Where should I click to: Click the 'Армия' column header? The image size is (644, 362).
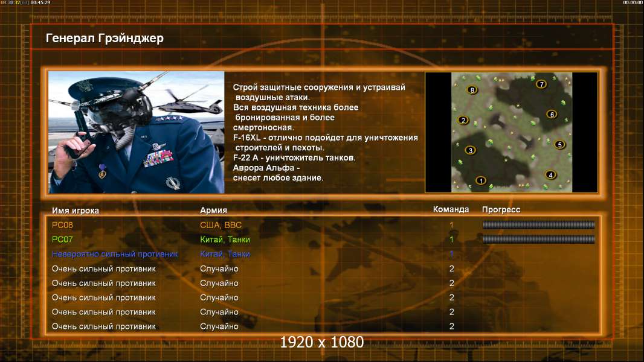point(213,211)
